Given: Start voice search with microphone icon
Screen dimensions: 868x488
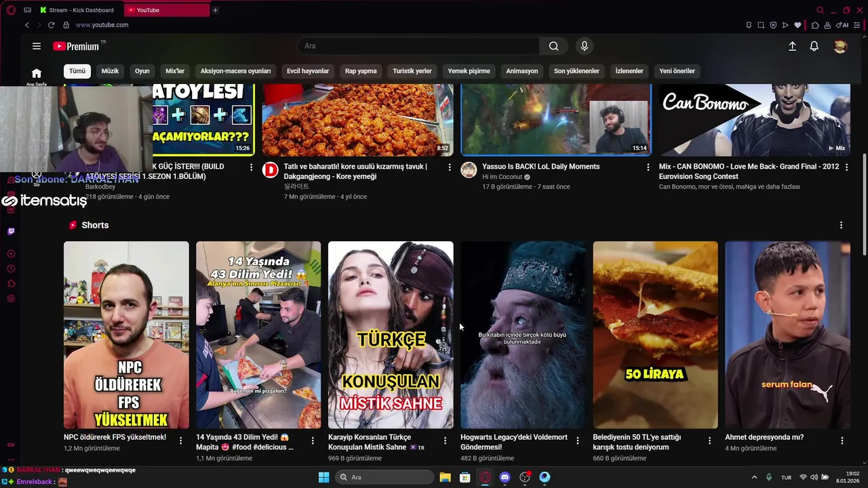Looking at the screenshot, I should 585,46.
